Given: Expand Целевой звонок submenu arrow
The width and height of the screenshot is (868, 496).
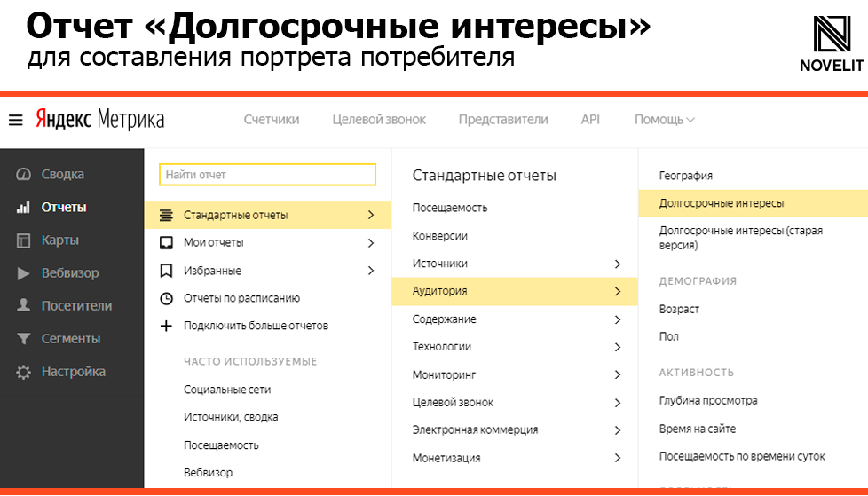Looking at the screenshot, I should (x=618, y=403).
